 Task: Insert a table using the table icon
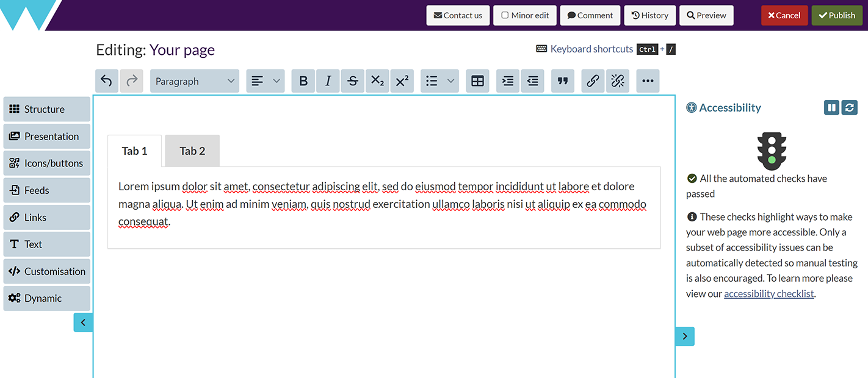pos(478,81)
